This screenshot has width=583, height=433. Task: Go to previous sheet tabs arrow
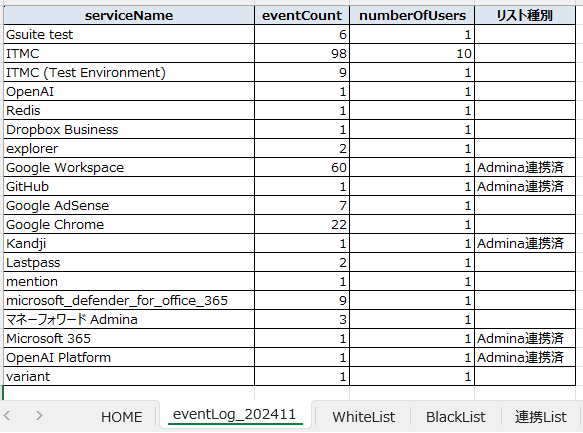tap(7, 415)
